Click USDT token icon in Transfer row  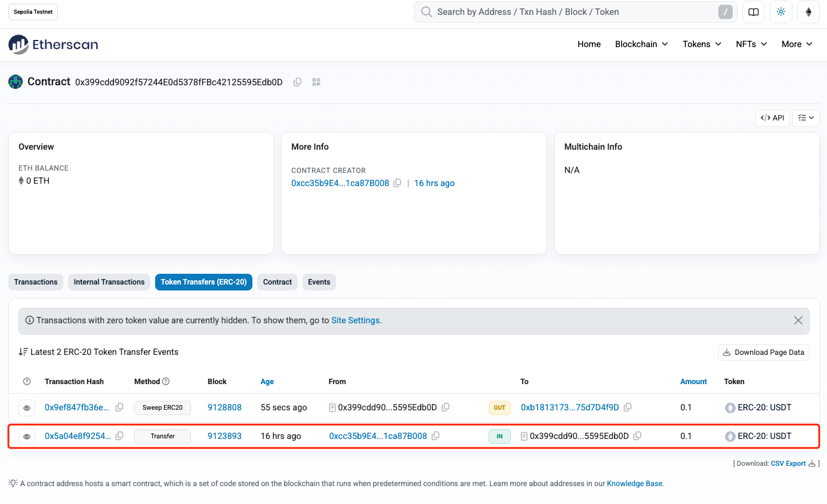pyautogui.click(x=730, y=437)
